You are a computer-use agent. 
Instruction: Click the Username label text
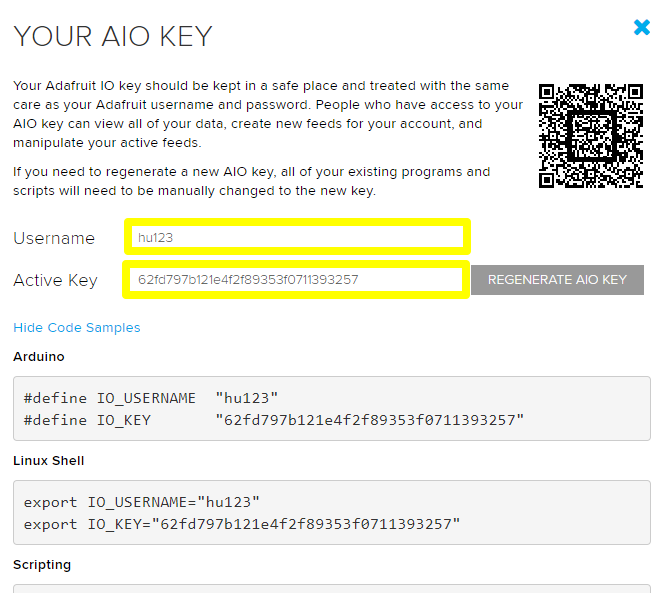[x=54, y=238]
